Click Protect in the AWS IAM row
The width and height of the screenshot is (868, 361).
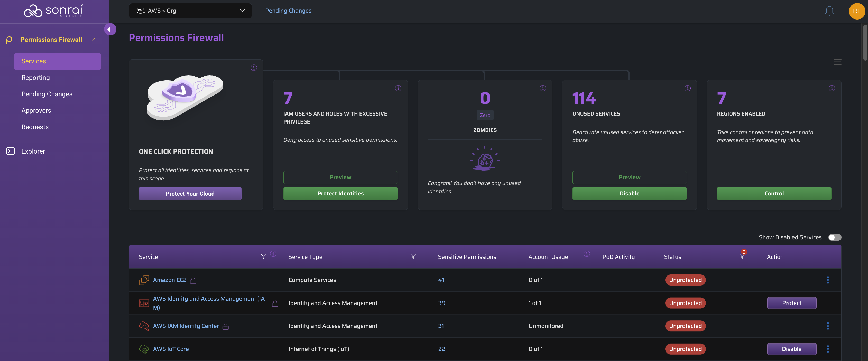tap(791, 303)
